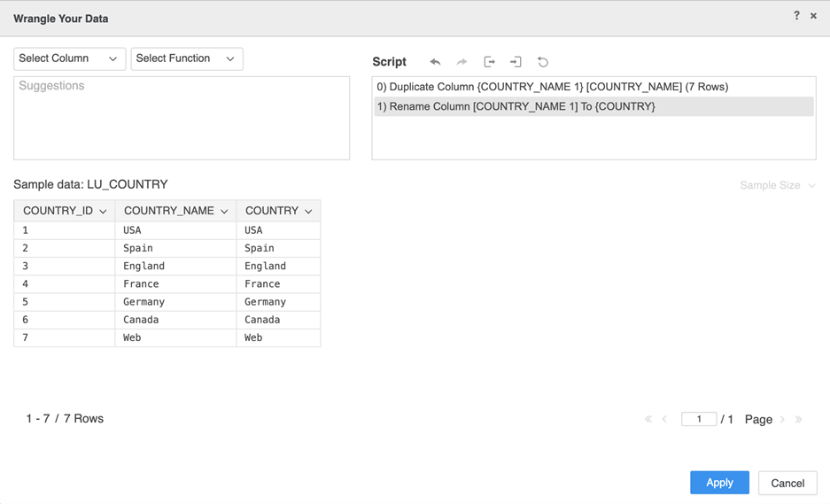This screenshot has width=830, height=504.
Task: Select the Rename Column script step
Action: point(516,106)
